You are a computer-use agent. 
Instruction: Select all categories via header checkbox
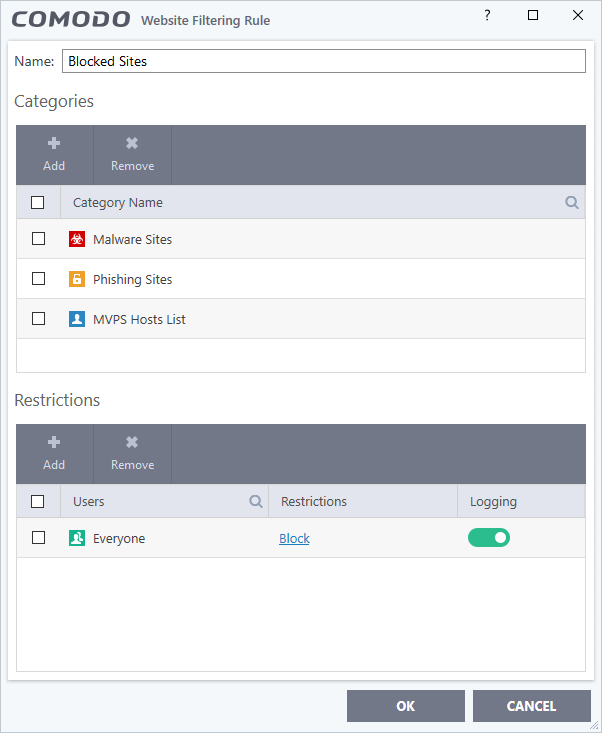pyautogui.click(x=38, y=202)
